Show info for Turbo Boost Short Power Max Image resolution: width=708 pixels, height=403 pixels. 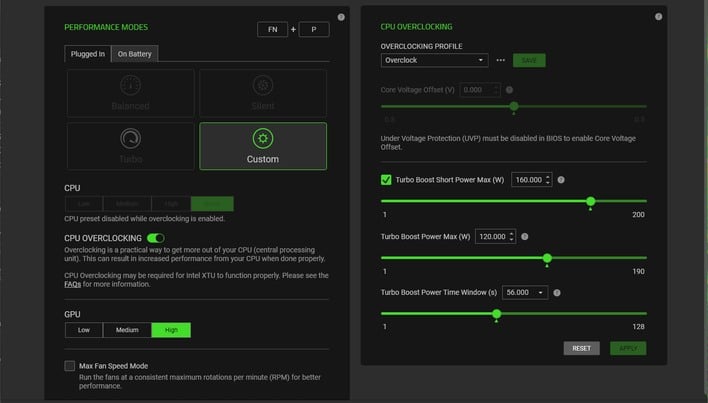click(561, 180)
